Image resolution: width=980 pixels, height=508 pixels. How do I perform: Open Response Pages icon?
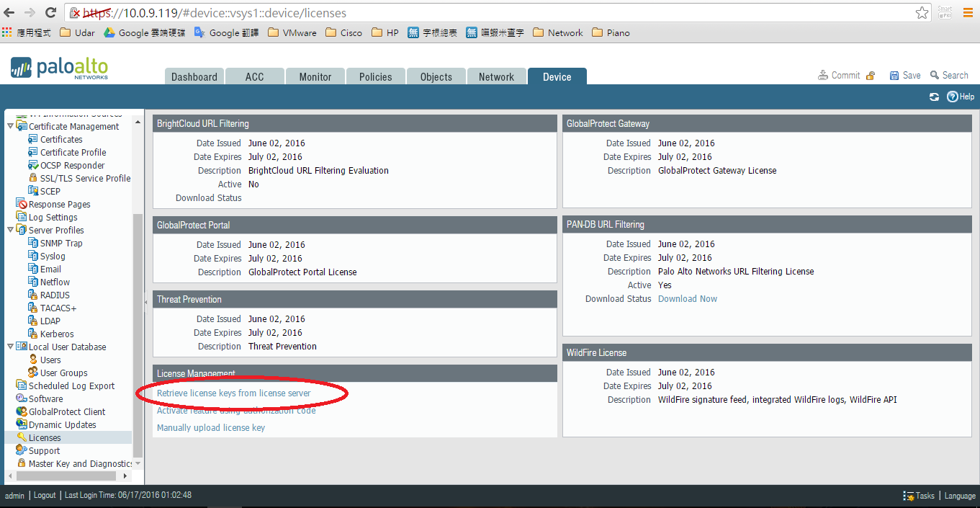tap(22, 204)
